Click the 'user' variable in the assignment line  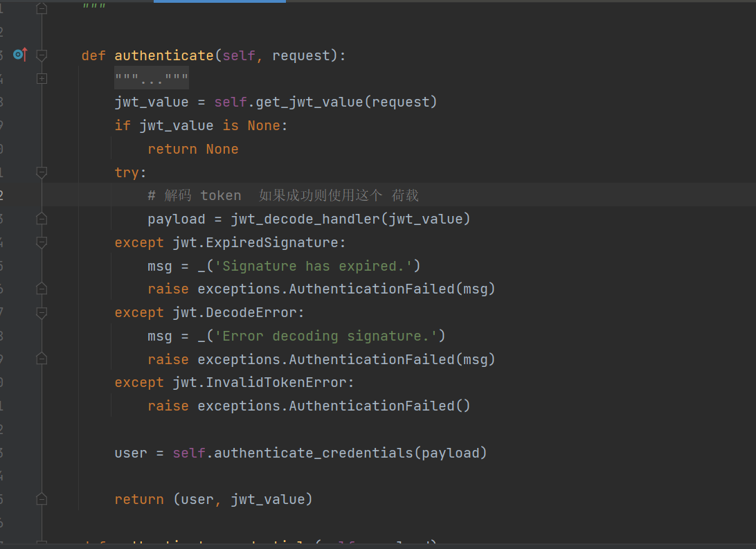coord(131,453)
